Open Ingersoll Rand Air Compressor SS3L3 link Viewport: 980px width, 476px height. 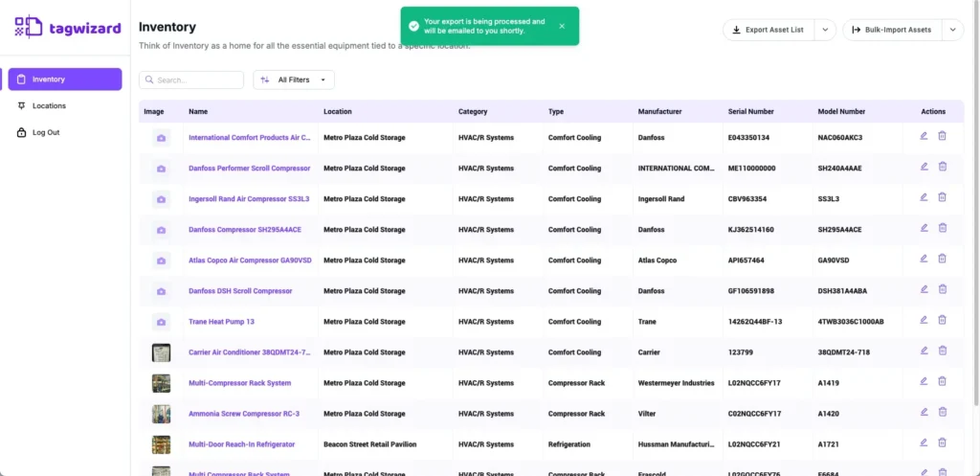click(249, 199)
